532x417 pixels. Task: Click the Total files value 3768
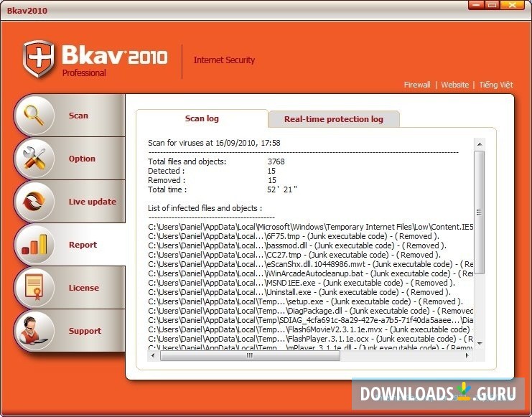point(276,161)
